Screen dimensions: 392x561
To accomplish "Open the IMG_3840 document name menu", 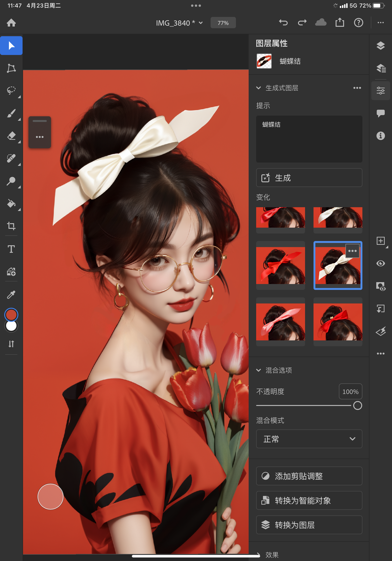I will pos(179,23).
